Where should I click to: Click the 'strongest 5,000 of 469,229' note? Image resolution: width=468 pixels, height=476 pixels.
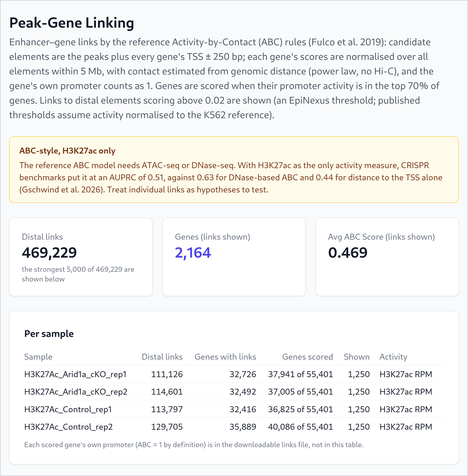tap(78, 274)
